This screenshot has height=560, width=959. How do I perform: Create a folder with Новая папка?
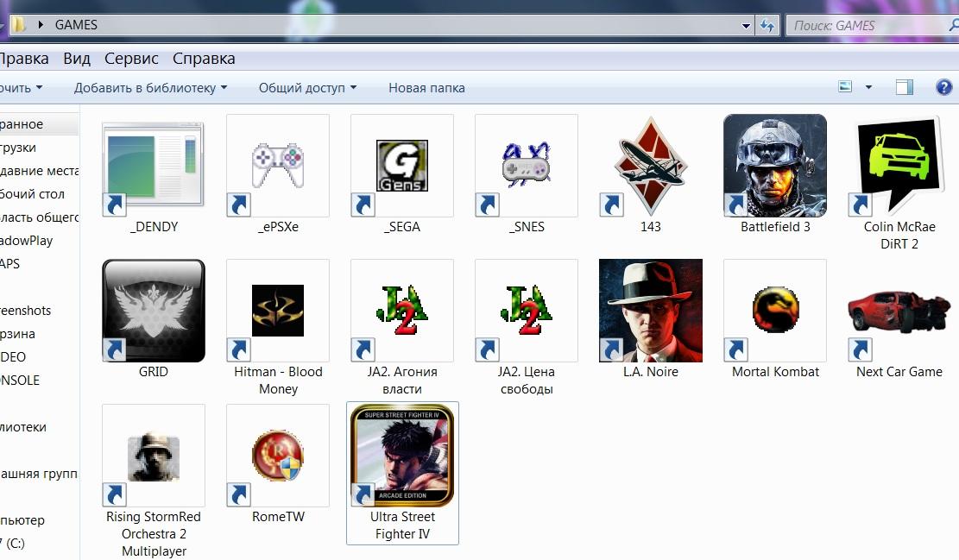426,88
